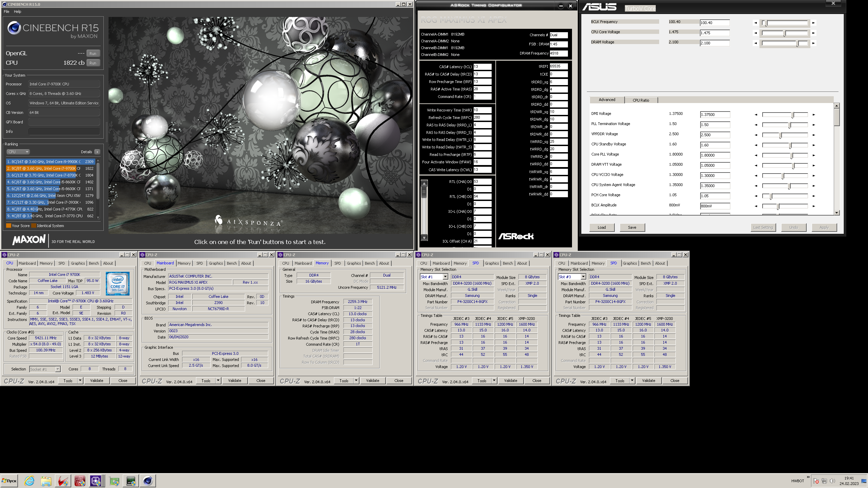868x488 pixels.
Task: Click the Intel Core i7 badge in CPU-Z
Action: pos(118,284)
